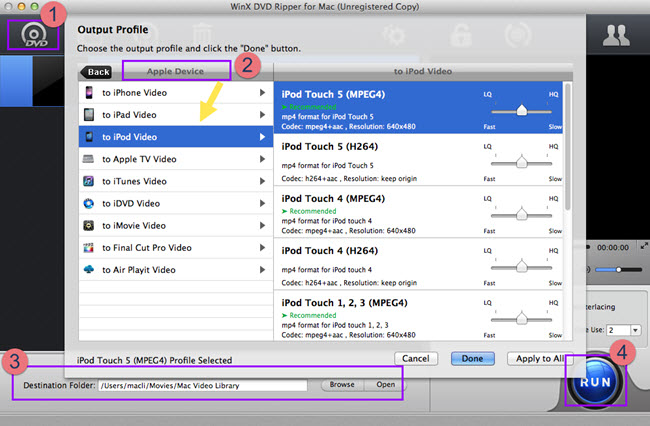The width and height of the screenshot is (650, 426).
Task: Expand to iPhone Video submenu arrow
Action: click(262, 92)
